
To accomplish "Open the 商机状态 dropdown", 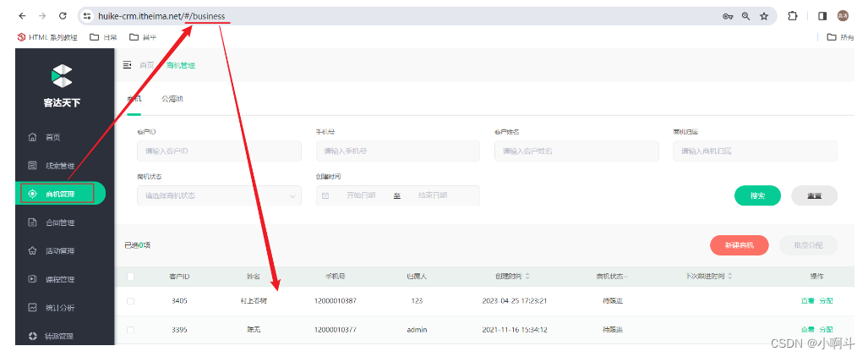I will coord(219,195).
